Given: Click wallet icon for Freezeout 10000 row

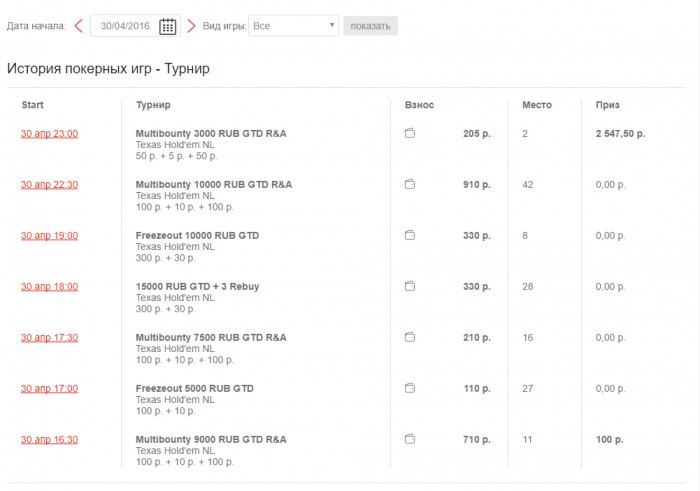Looking at the screenshot, I should coord(410,235).
